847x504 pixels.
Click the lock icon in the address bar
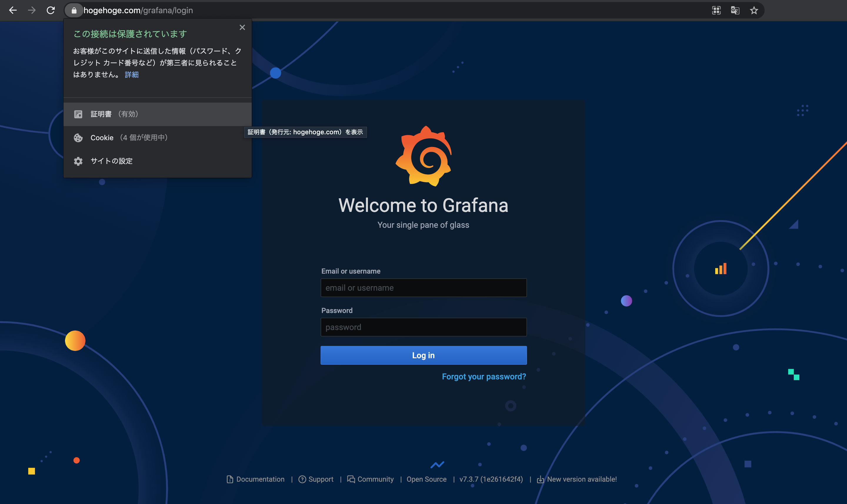pyautogui.click(x=74, y=11)
